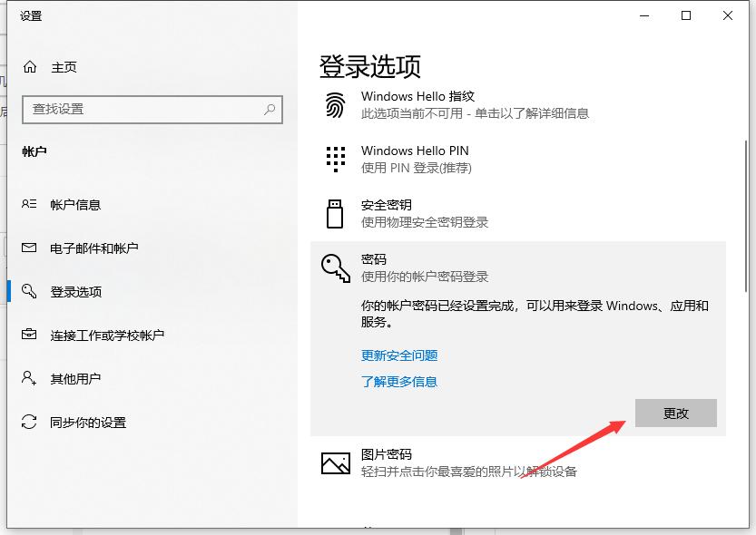756x535 pixels.
Task: Click the 同步你的设置 sync icon
Action: (x=27, y=422)
